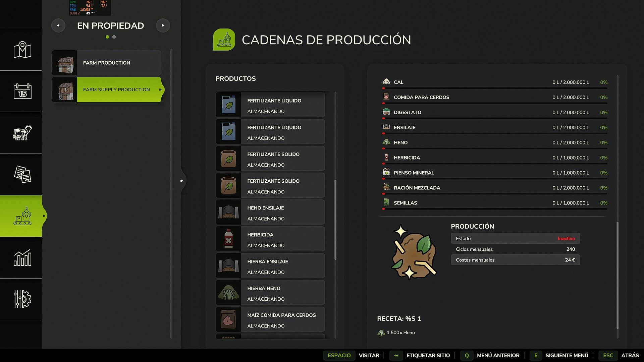Screen dimensions: 644x362
Task: Open the calendar icon in sidebar
Action: (22, 91)
